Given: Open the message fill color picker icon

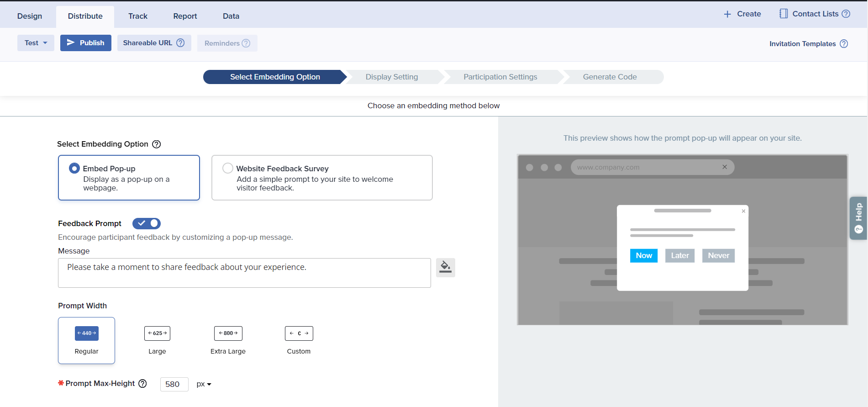Looking at the screenshot, I should 445,268.
